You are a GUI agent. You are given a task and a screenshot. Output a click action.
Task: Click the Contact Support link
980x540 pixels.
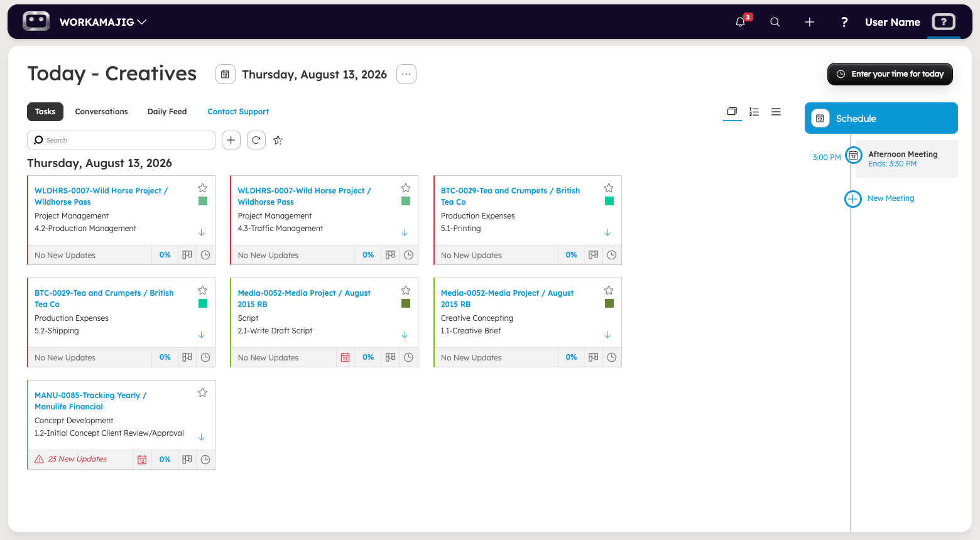[x=238, y=112]
